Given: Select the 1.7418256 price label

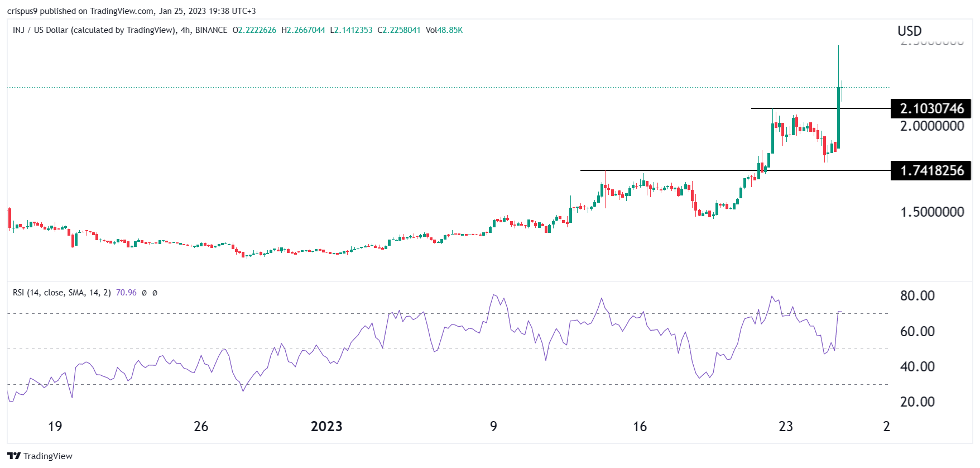Looking at the screenshot, I should pos(931,170).
